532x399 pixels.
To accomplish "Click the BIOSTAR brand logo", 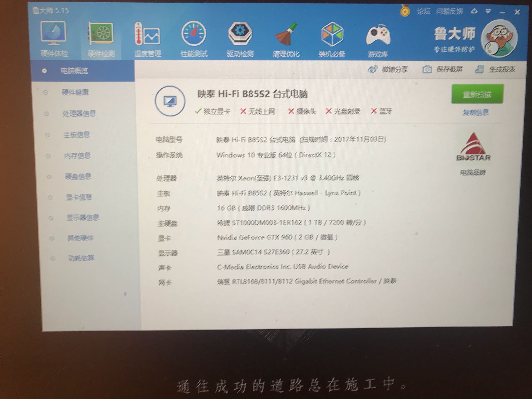I will pos(473,147).
